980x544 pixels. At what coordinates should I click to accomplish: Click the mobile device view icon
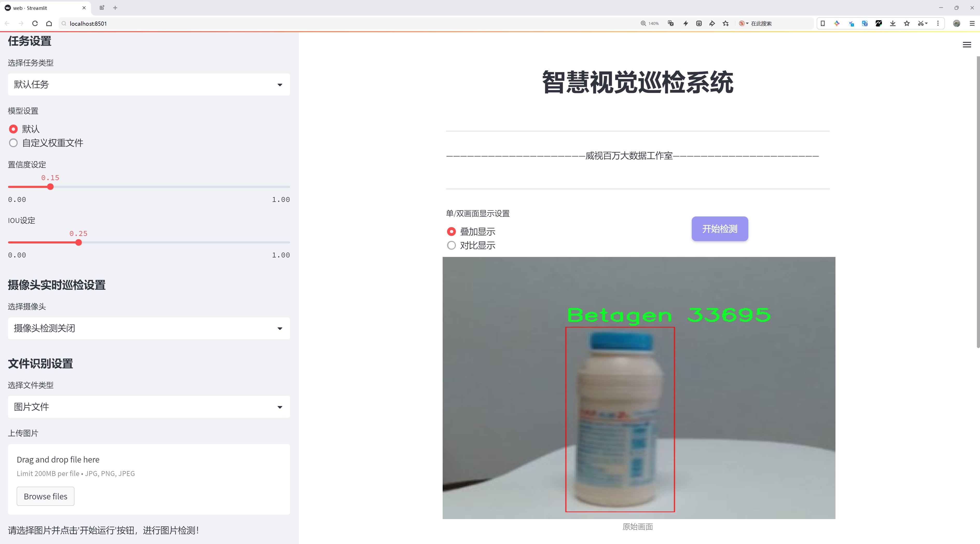pos(823,24)
